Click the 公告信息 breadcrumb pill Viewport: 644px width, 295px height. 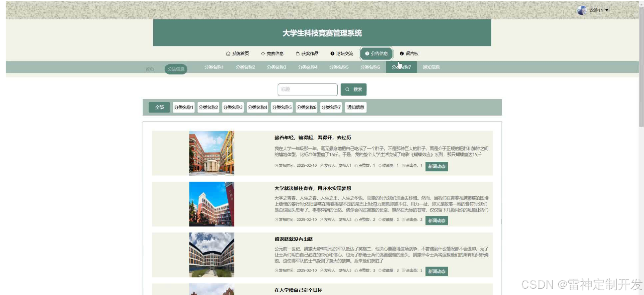[176, 69]
